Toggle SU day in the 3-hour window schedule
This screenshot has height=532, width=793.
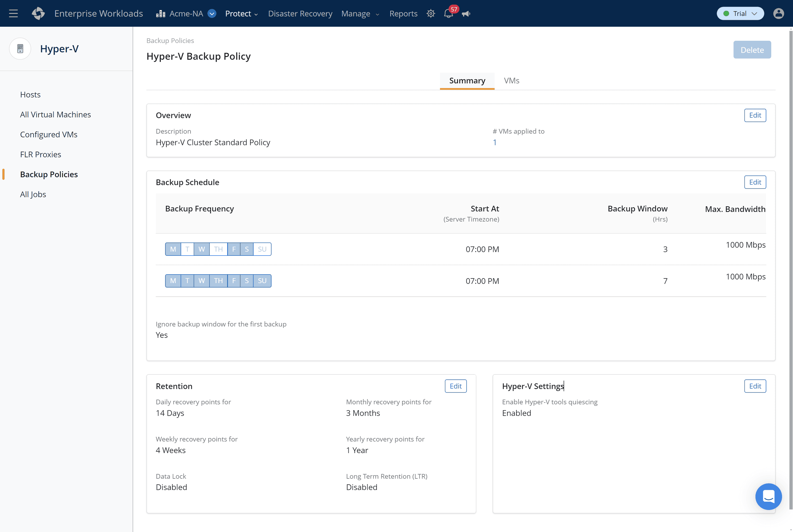coord(262,249)
